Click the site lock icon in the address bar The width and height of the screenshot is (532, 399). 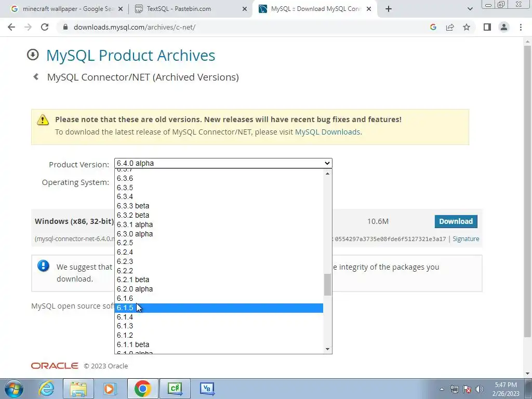point(66,27)
